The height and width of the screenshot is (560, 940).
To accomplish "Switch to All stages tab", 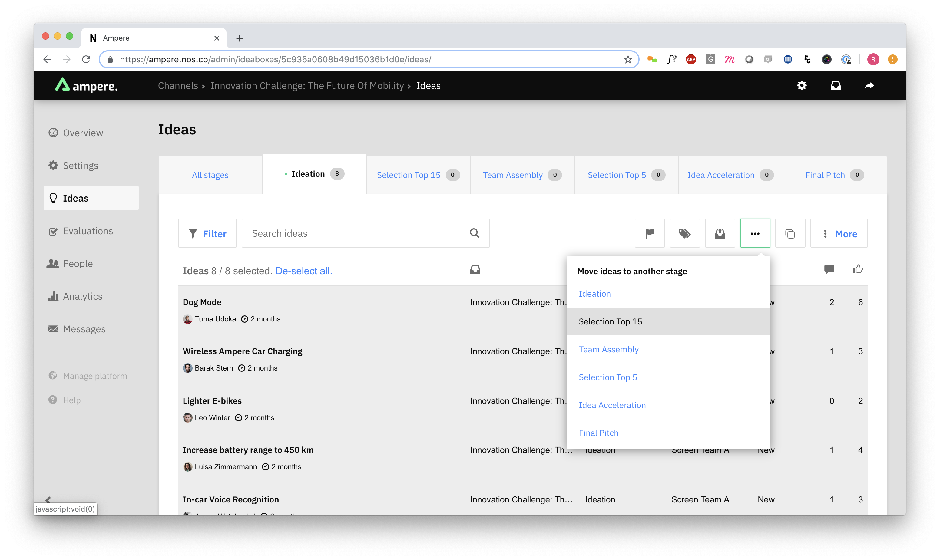I will [x=210, y=175].
